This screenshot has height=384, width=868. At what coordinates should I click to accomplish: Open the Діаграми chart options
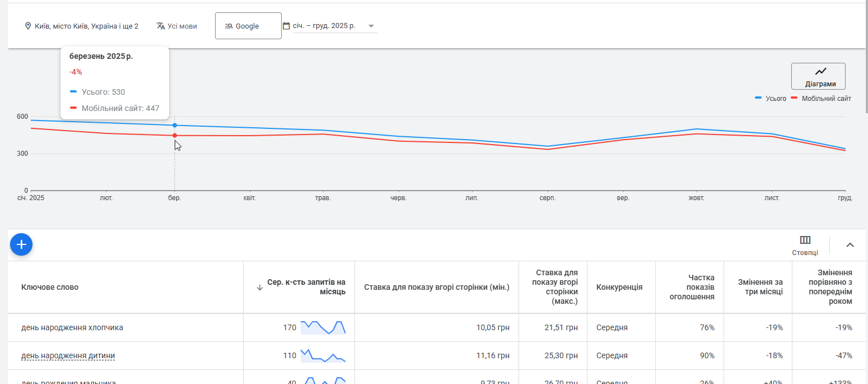[x=818, y=76]
